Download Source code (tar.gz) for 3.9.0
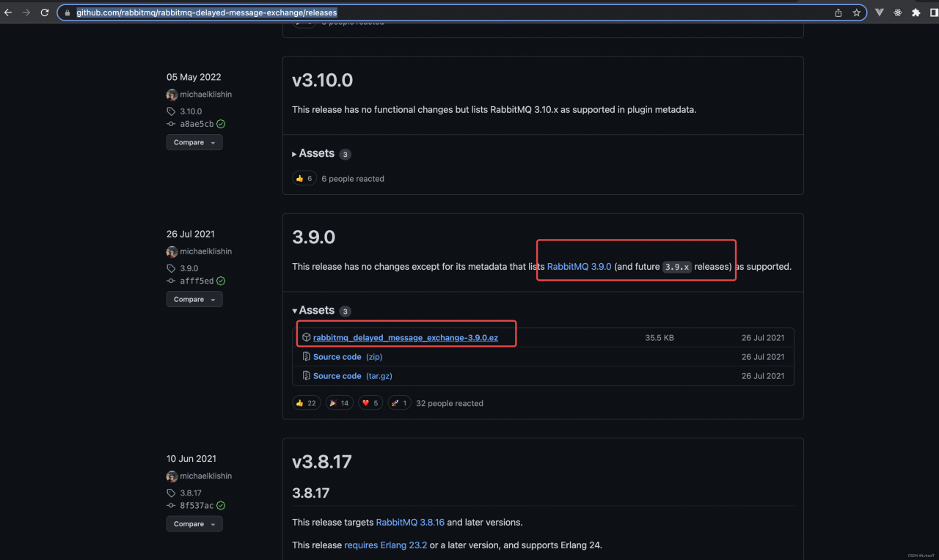This screenshot has height=560, width=939. pos(353,376)
